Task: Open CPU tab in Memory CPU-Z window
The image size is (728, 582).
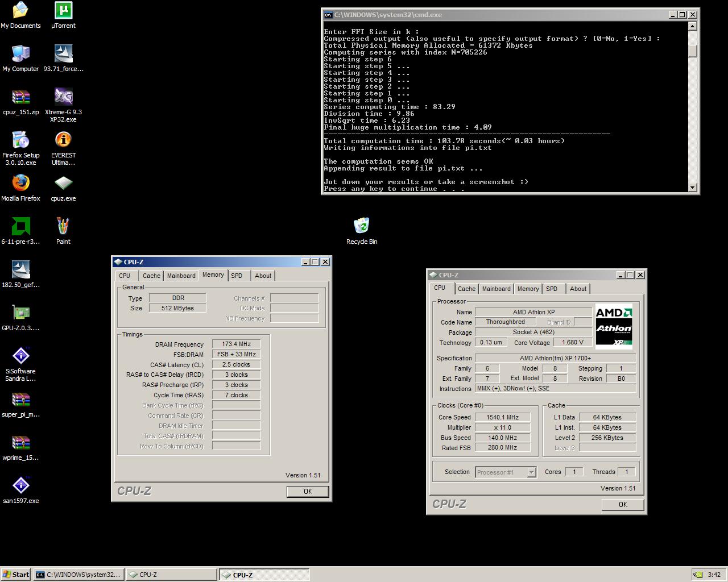Action: click(125, 276)
